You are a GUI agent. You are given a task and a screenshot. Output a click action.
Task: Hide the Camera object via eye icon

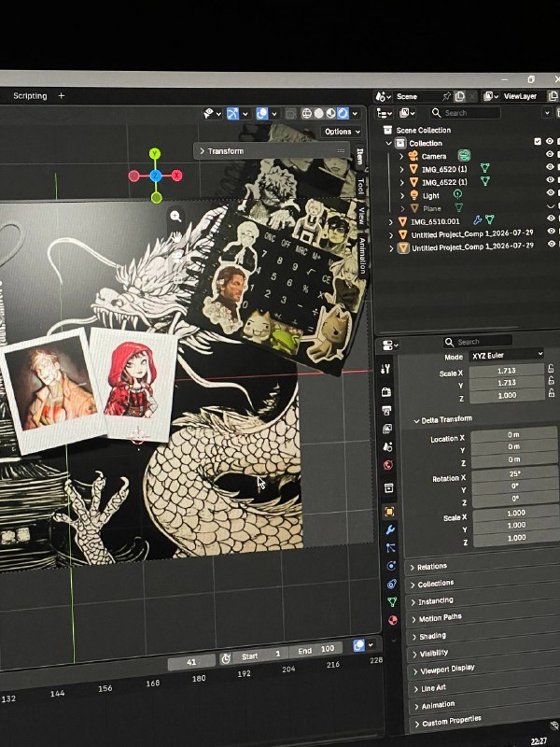(x=550, y=154)
